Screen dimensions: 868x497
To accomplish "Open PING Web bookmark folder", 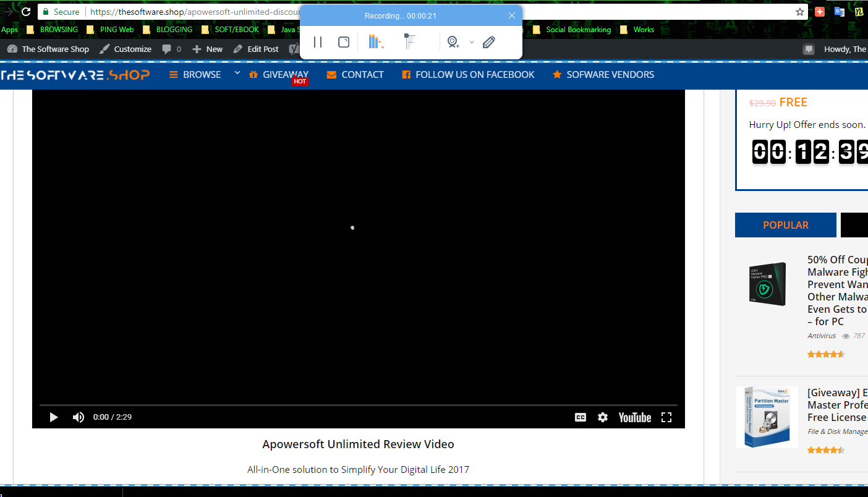I will [x=111, y=30].
